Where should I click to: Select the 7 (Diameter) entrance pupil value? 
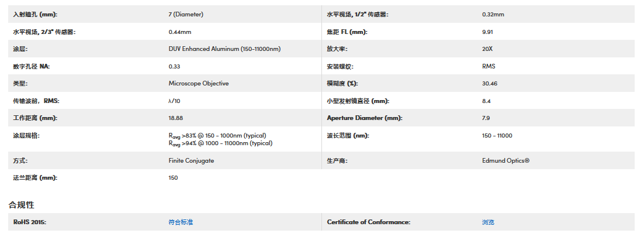[x=186, y=15]
